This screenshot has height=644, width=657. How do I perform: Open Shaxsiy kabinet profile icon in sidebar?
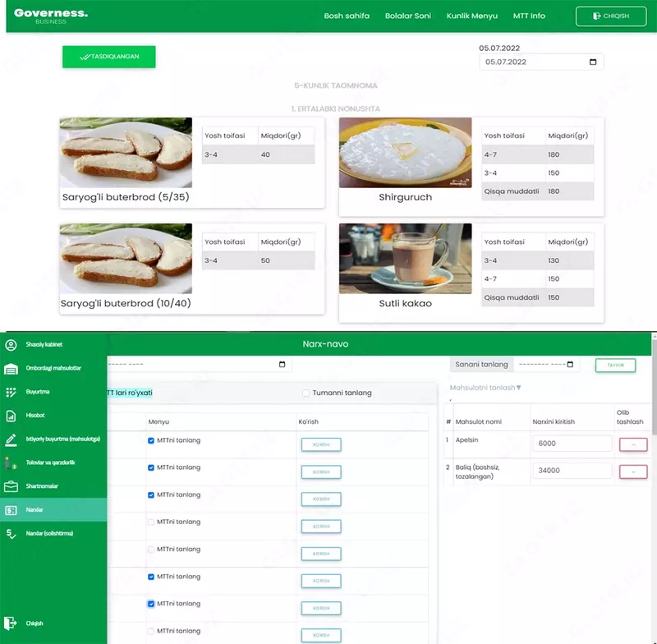pyautogui.click(x=11, y=345)
